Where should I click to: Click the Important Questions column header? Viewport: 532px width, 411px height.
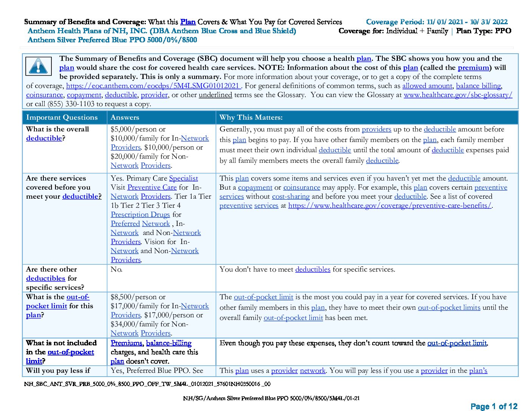point(62,117)
